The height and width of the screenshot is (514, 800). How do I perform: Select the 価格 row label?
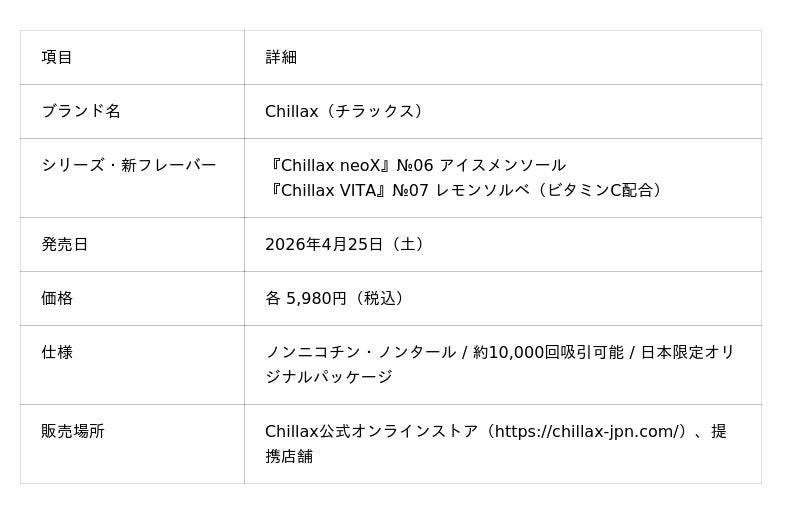pyautogui.click(x=57, y=298)
